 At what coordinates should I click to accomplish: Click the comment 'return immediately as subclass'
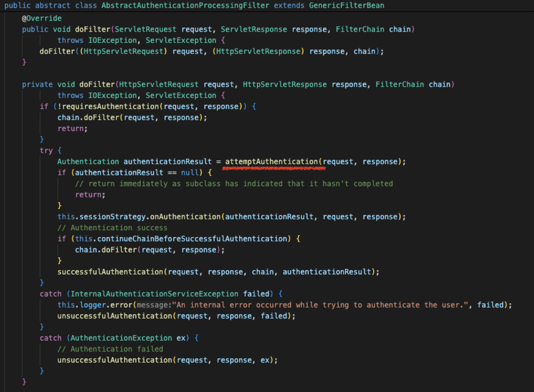(x=234, y=184)
